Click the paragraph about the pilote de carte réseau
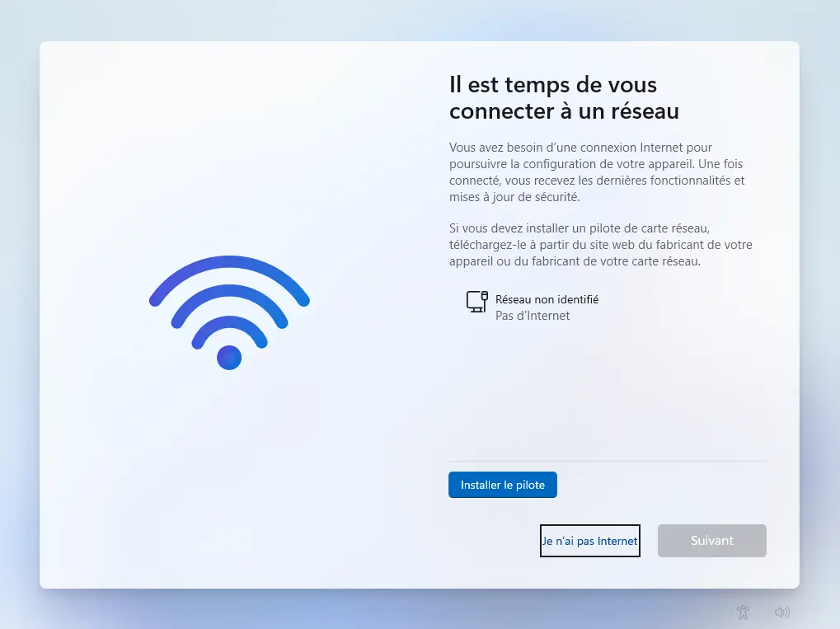 (601, 245)
